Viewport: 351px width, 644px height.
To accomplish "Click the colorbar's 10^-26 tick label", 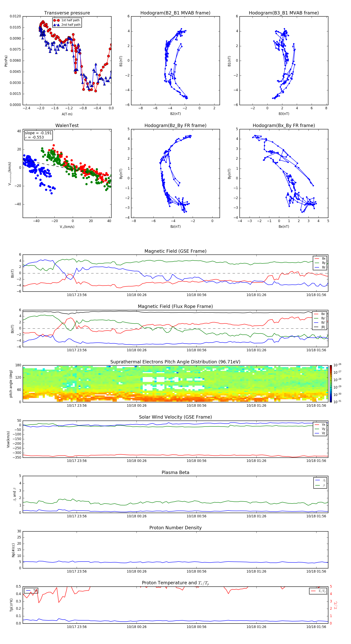I will point(337,365).
